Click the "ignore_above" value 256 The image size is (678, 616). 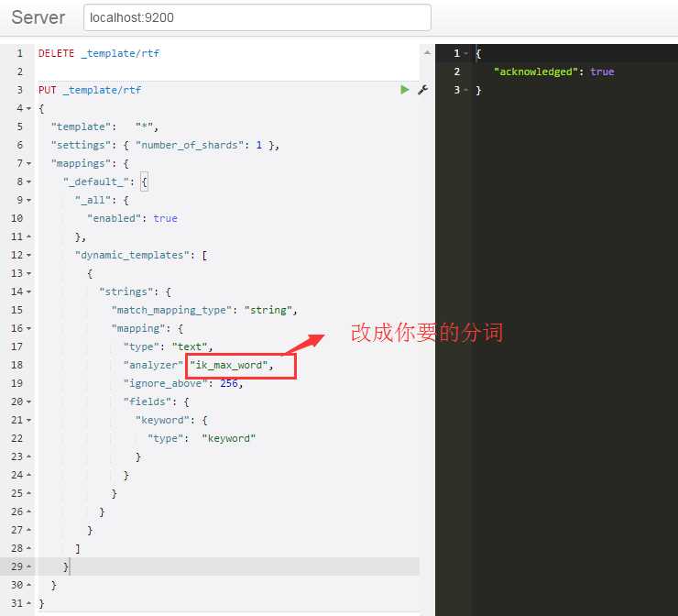229,383
